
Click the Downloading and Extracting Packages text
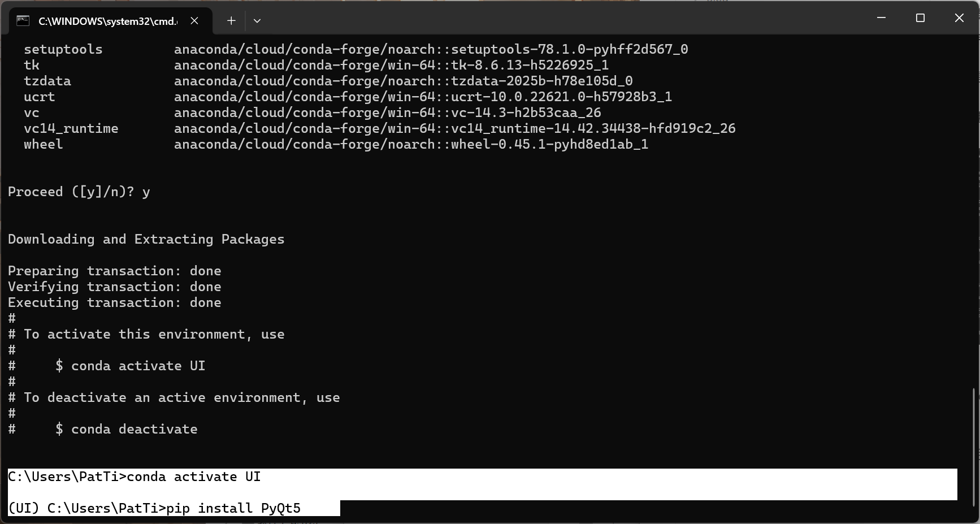(x=146, y=240)
